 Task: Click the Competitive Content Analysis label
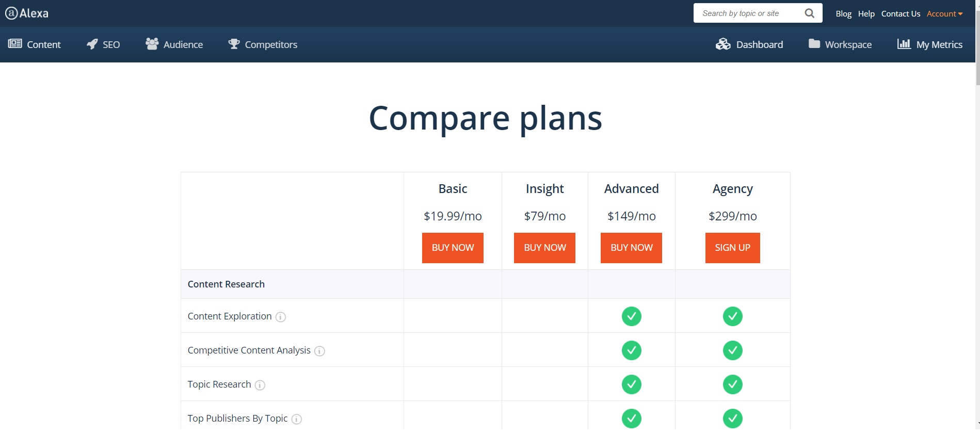coord(249,350)
